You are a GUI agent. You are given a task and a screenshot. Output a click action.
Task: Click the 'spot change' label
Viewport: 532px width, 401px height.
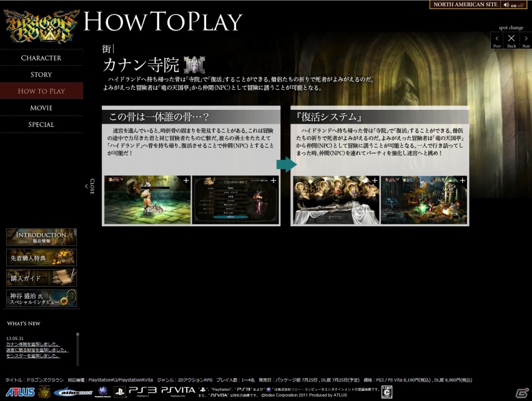511,28
